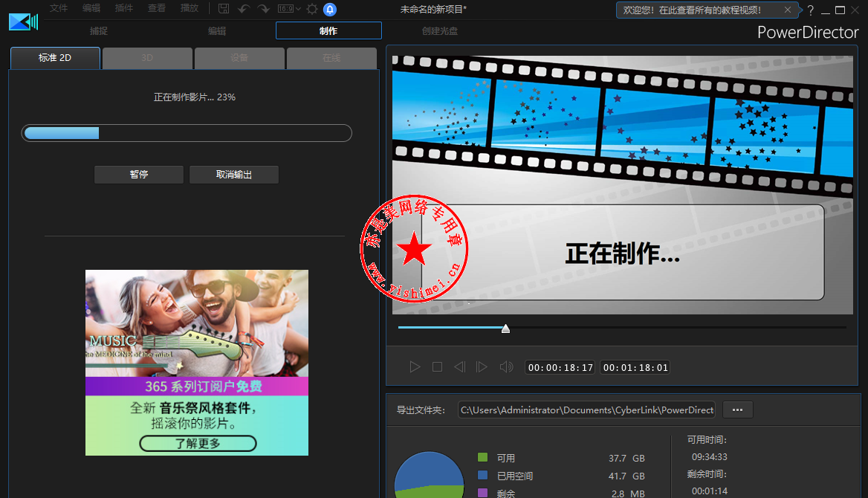This screenshot has height=498, width=868.
Task: Switch to the 创建光盘 module
Action: tap(440, 31)
